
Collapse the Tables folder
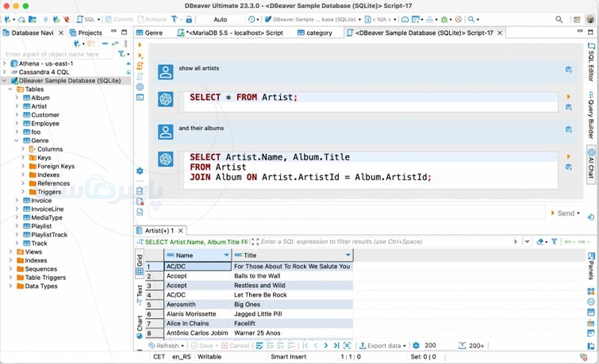coord(10,89)
